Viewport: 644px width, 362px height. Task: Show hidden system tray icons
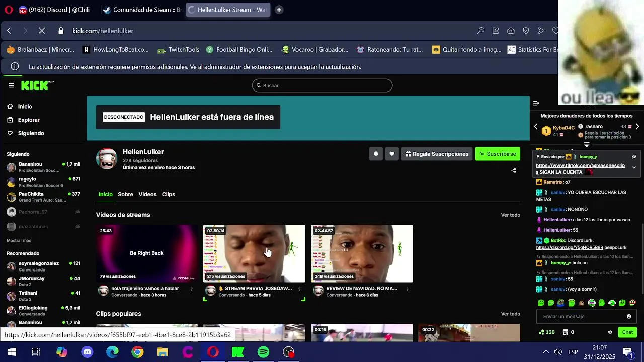545,352
